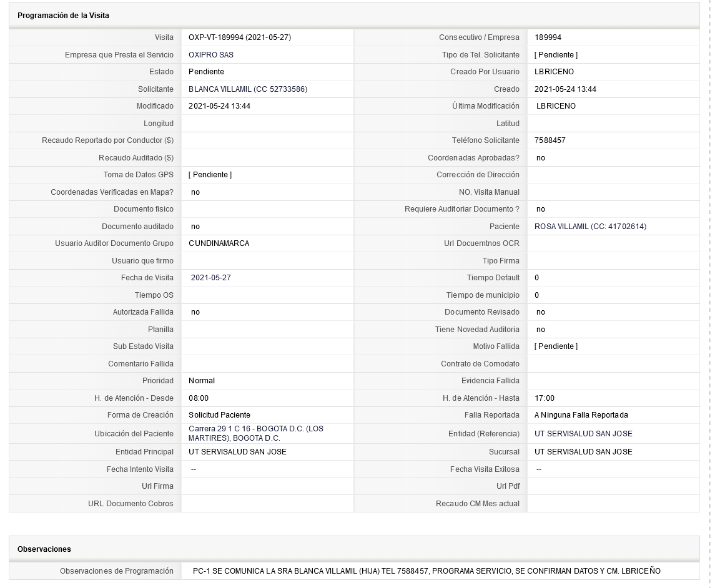Click the Recaudo Reportado por Conductor label
725x588 pixels.
[108, 140]
